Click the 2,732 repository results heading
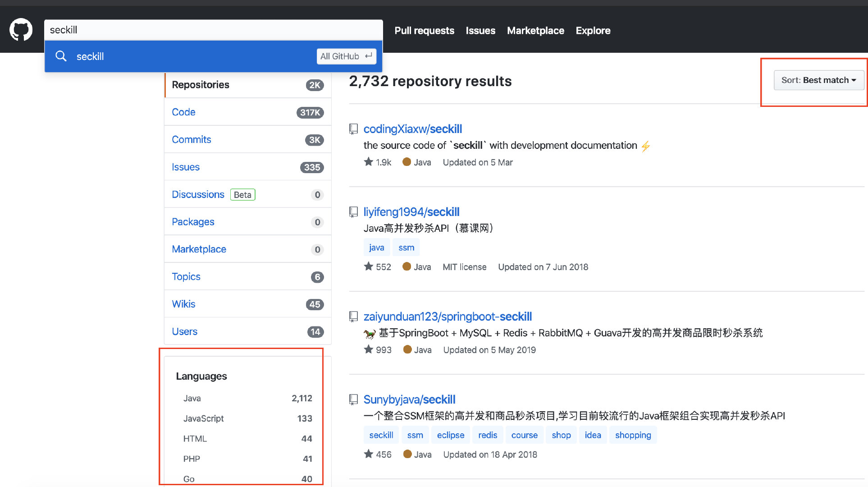Viewport: 868px width, 487px height. 430,81
